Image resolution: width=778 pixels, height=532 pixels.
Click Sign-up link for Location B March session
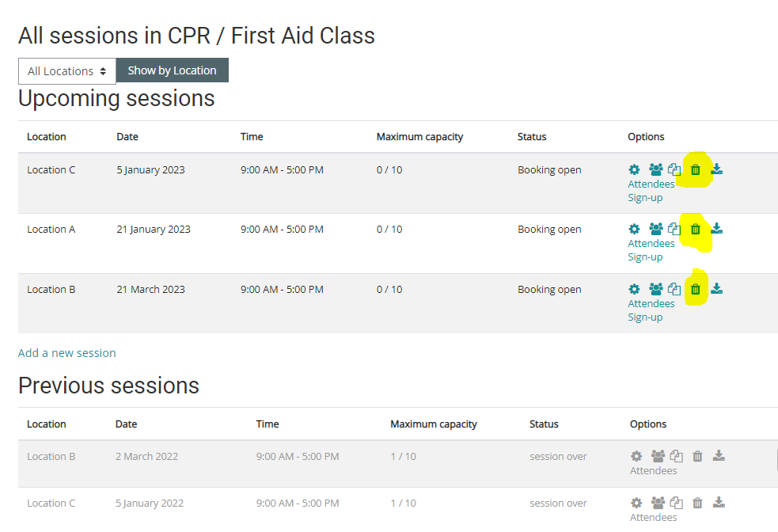[x=645, y=317]
